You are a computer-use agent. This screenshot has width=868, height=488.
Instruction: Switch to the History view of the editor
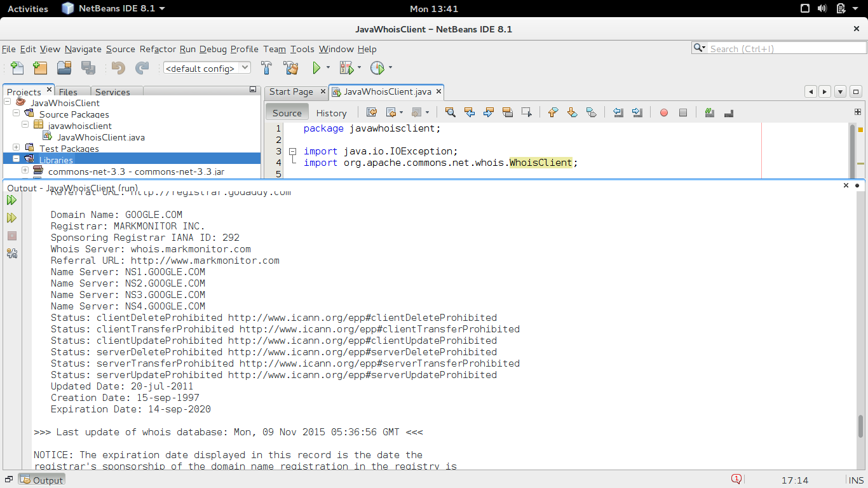pos(331,112)
